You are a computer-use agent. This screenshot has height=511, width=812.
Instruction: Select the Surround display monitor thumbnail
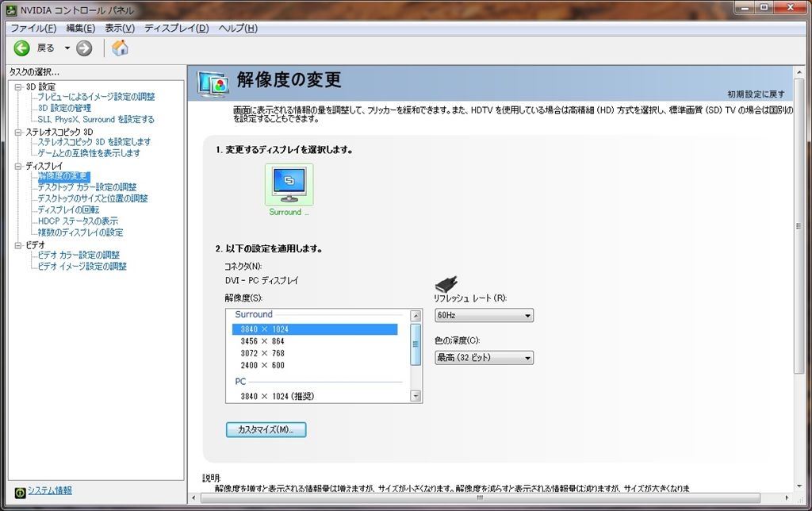pyautogui.click(x=289, y=185)
